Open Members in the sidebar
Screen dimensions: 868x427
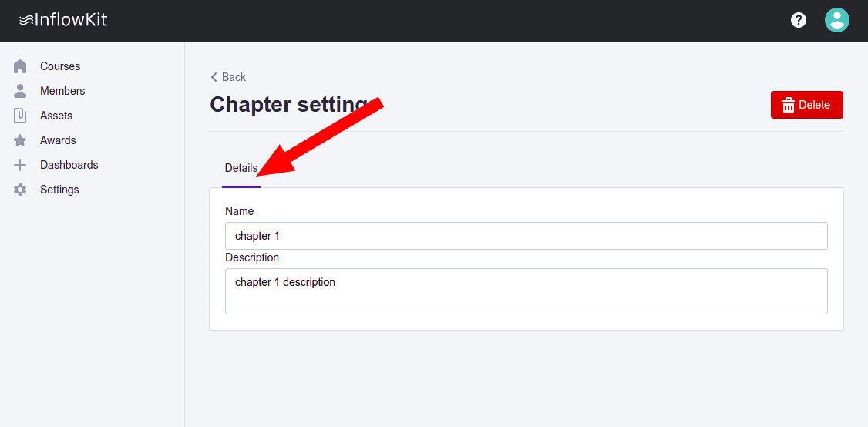click(62, 91)
